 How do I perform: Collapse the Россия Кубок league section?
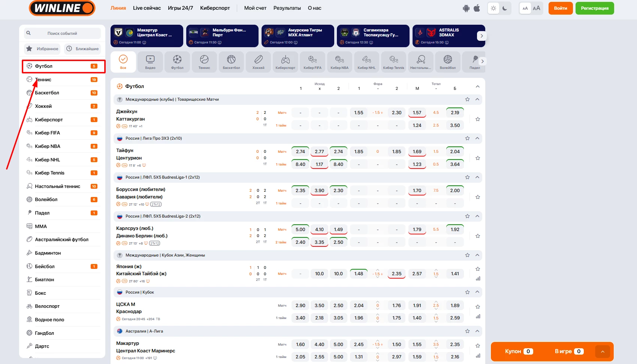(x=477, y=292)
